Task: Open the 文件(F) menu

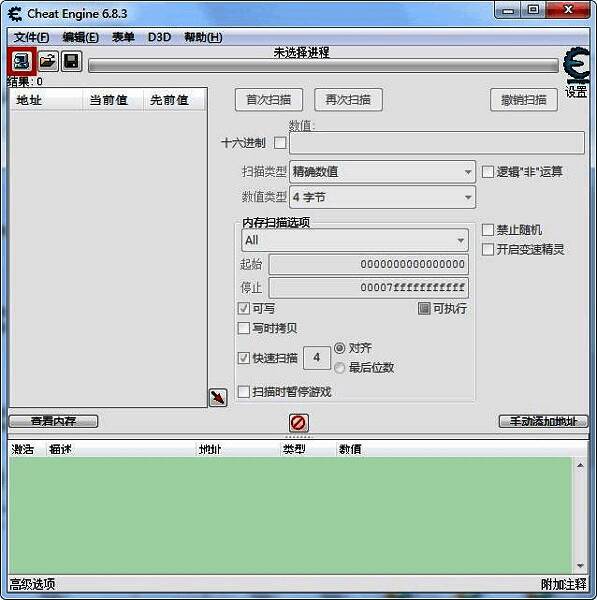Action: 31,38
